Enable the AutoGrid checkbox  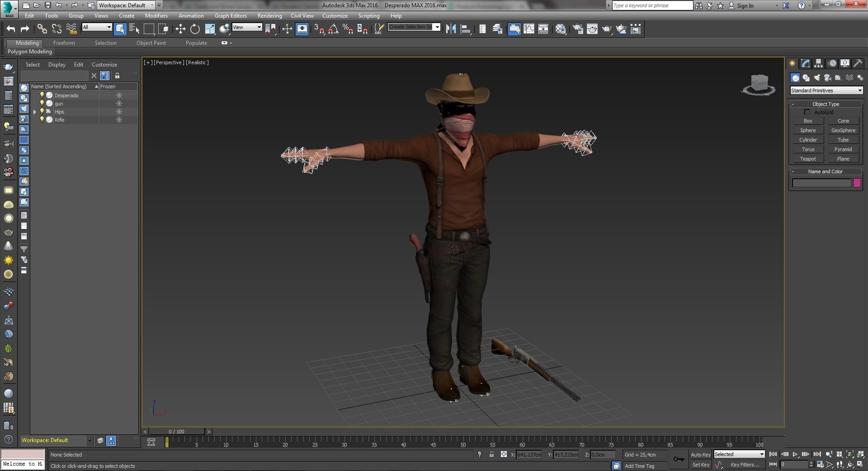pyautogui.click(x=807, y=112)
